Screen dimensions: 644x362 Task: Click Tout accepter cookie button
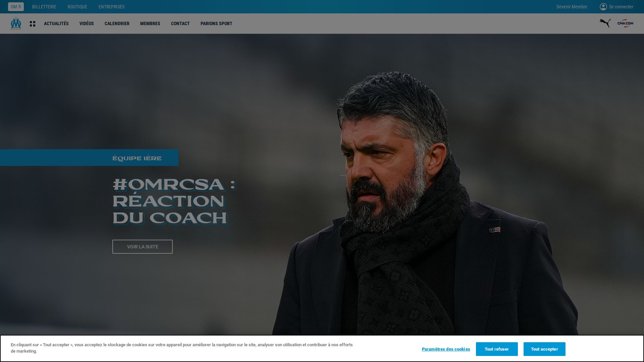pos(544,349)
